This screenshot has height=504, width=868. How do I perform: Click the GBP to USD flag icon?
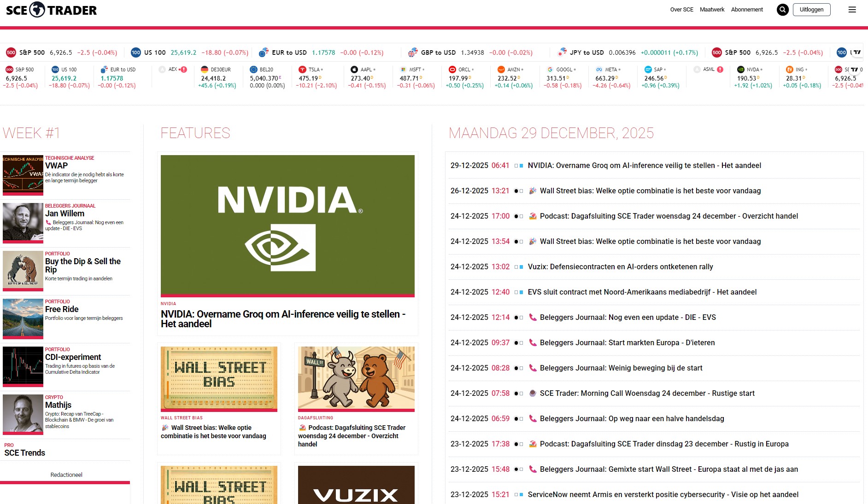click(413, 52)
